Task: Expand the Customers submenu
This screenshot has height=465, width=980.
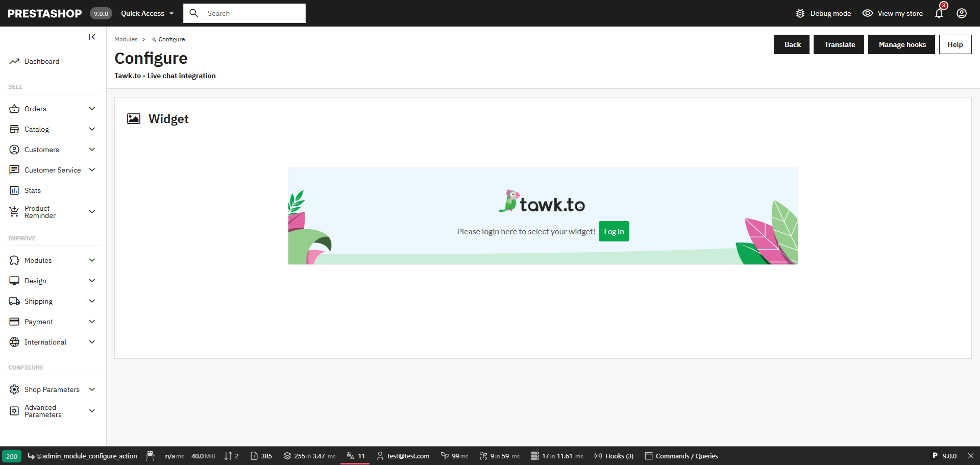Action: tap(92, 150)
